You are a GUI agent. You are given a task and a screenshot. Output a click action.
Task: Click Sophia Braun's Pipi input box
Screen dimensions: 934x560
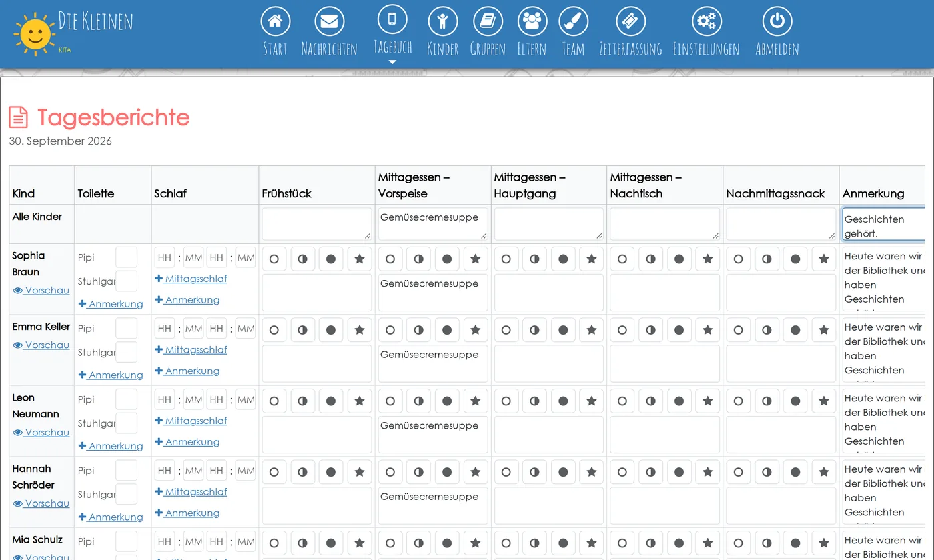click(127, 257)
